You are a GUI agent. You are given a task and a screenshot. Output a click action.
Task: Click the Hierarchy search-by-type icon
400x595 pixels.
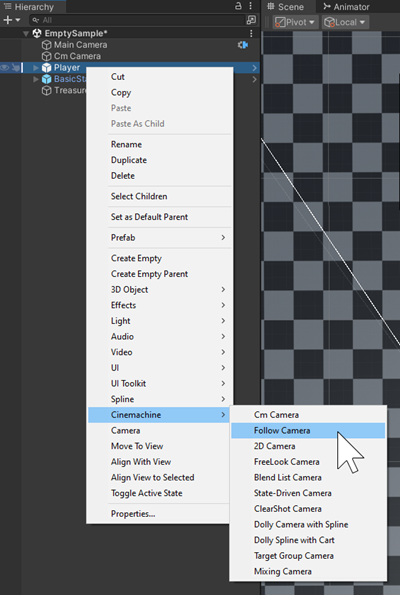pyautogui.click(x=251, y=20)
